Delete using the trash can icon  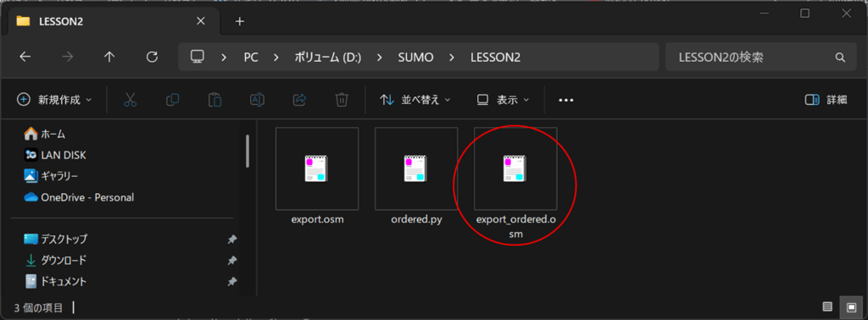(x=342, y=100)
